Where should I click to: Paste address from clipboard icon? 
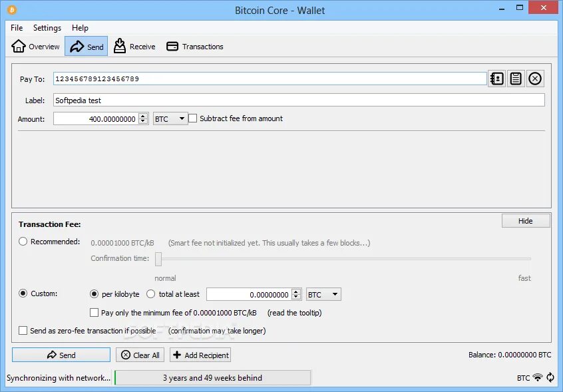[x=516, y=79]
